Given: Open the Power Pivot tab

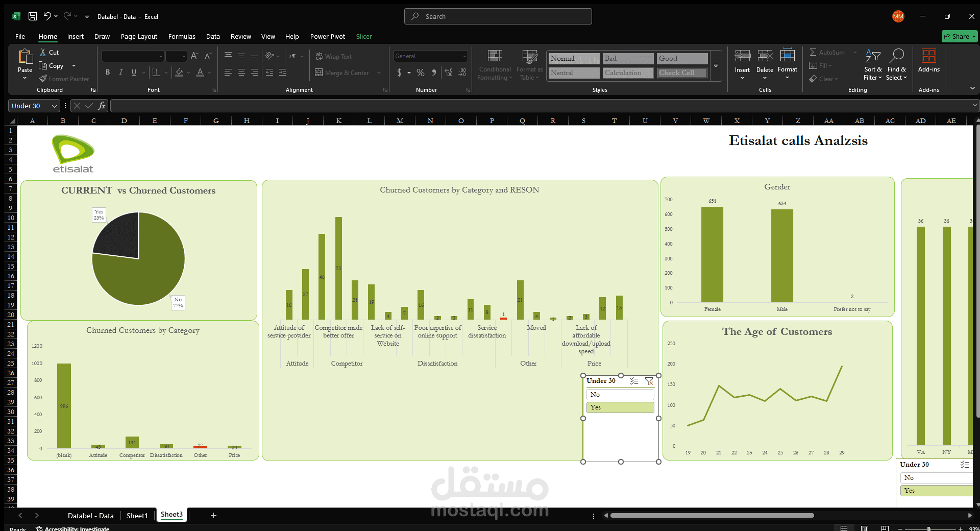Looking at the screenshot, I should pos(327,36).
